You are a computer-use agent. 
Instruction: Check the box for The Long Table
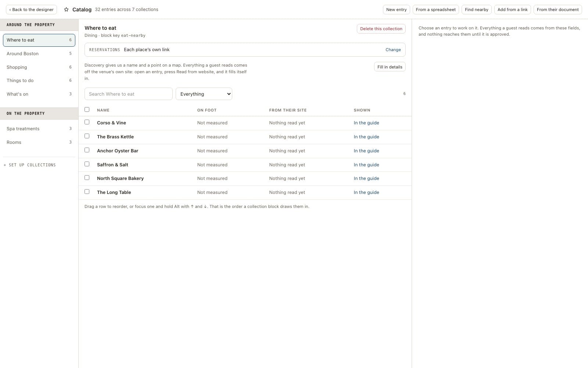87,192
